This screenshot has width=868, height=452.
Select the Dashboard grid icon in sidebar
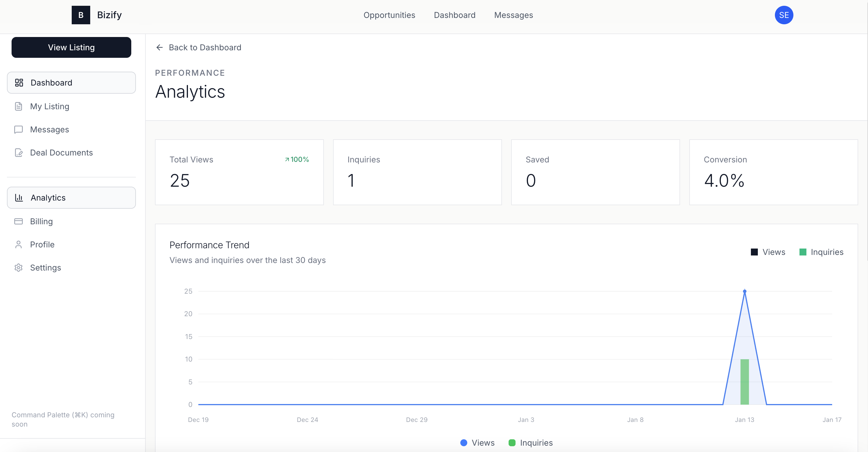pos(19,83)
